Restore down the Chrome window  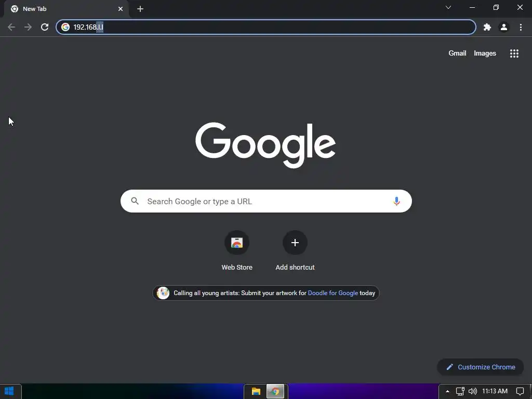(x=496, y=7)
